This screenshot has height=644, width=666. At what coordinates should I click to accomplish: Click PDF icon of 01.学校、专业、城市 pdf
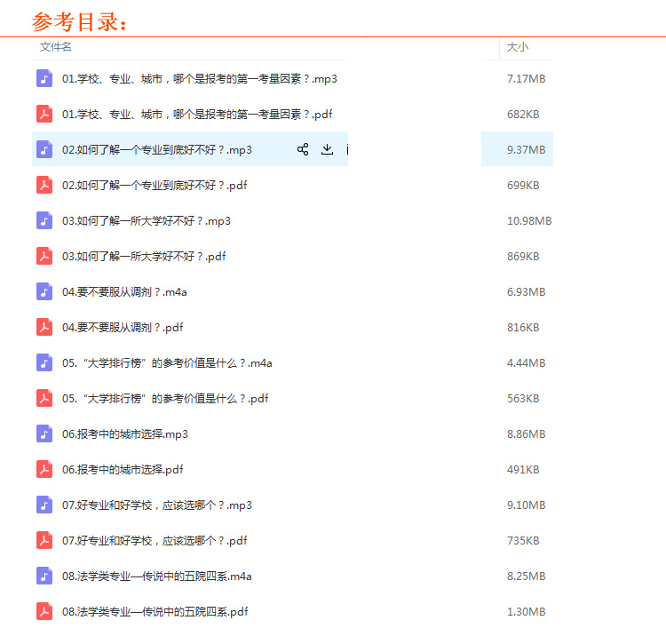pos(44,114)
